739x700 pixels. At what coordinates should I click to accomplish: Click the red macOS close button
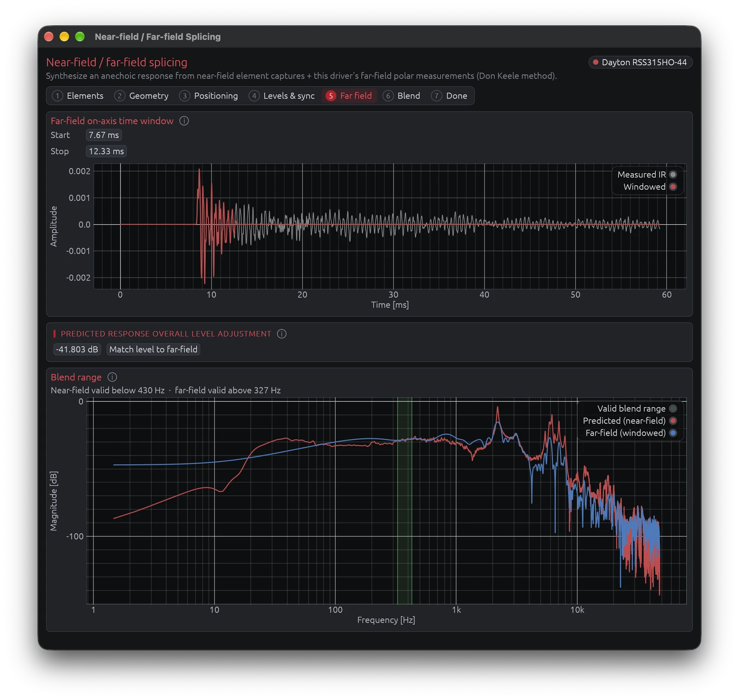pos(49,36)
